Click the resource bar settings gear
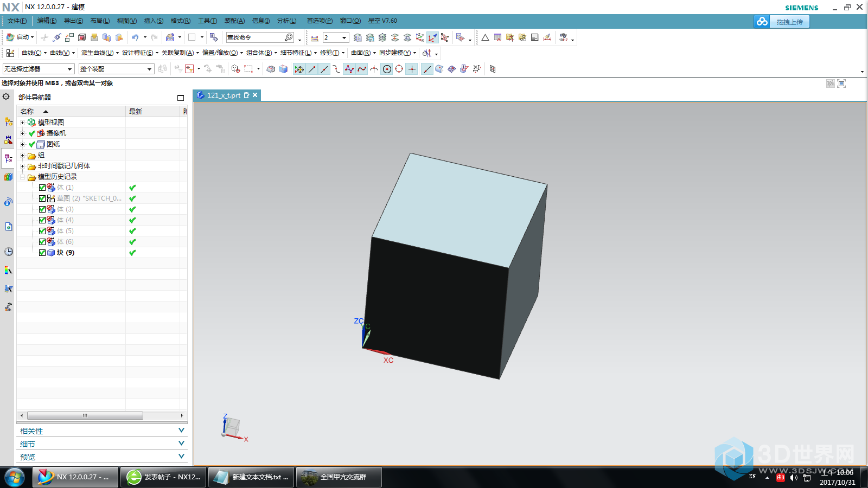The width and height of the screenshot is (868, 488). pyautogui.click(x=6, y=97)
